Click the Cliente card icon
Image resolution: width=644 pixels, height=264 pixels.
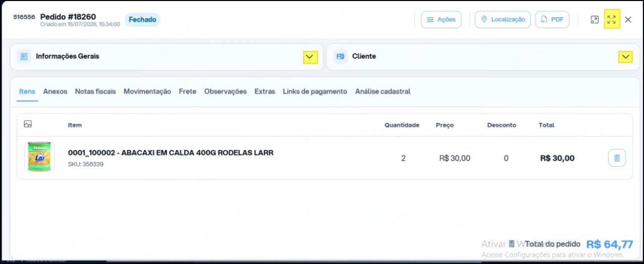(340, 57)
